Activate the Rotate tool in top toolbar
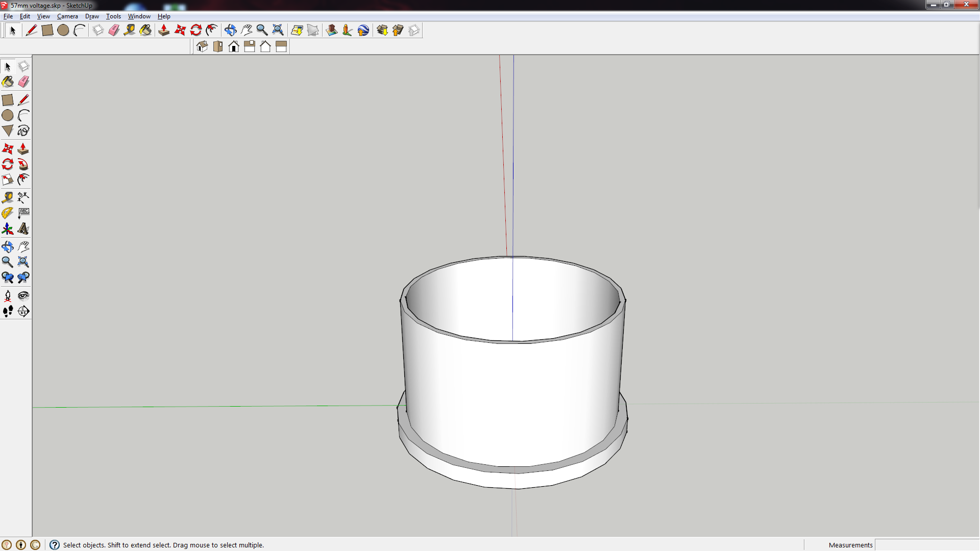The width and height of the screenshot is (980, 551). [196, 31]
